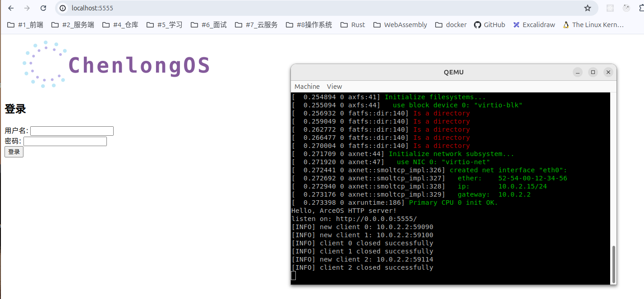
Task: Click 'listen on: http://0.0.0.0:5555/' line
Action: (x=354, y=219)
